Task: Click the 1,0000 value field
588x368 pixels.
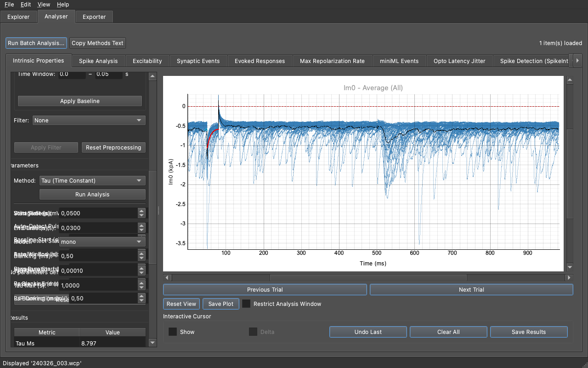Action: point(98,285)
